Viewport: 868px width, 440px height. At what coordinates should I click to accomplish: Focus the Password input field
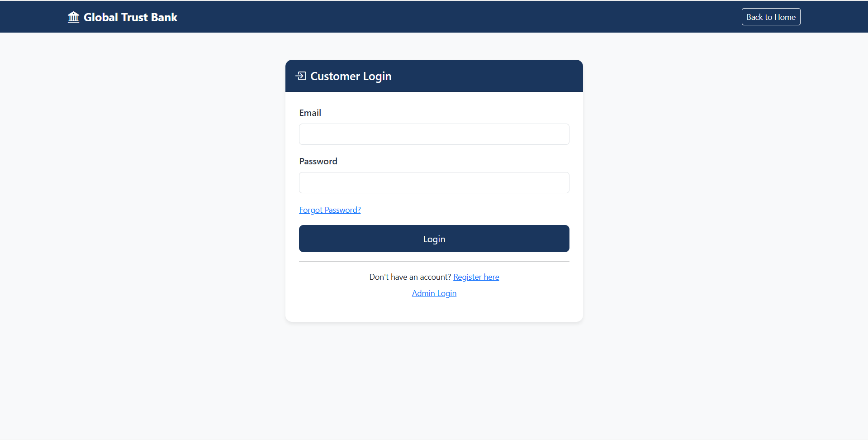(434, 182)
